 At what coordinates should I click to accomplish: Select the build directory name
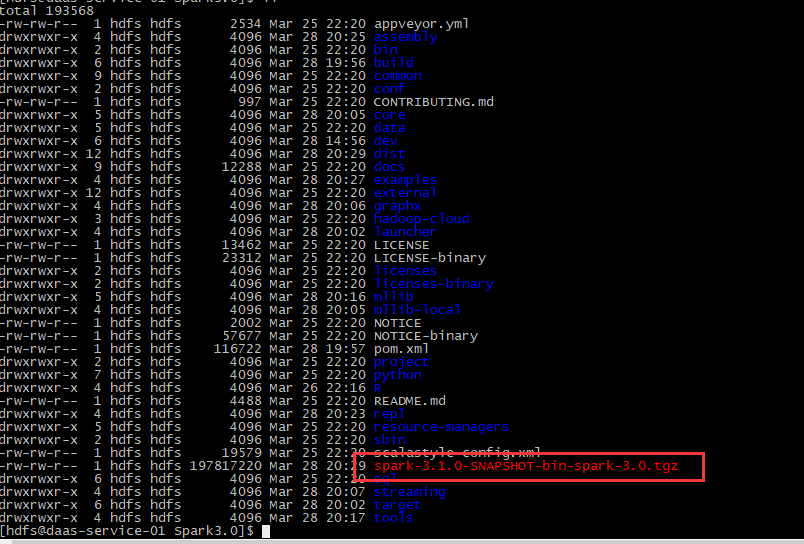(x=394, y=63)
